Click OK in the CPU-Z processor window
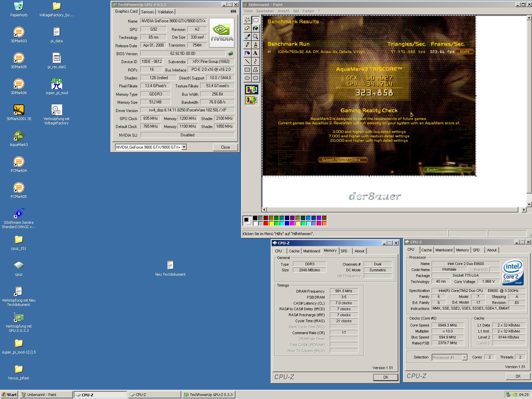The height and width of the screenshot is (399, 532). pyautogui.click(x=518, y=376)
